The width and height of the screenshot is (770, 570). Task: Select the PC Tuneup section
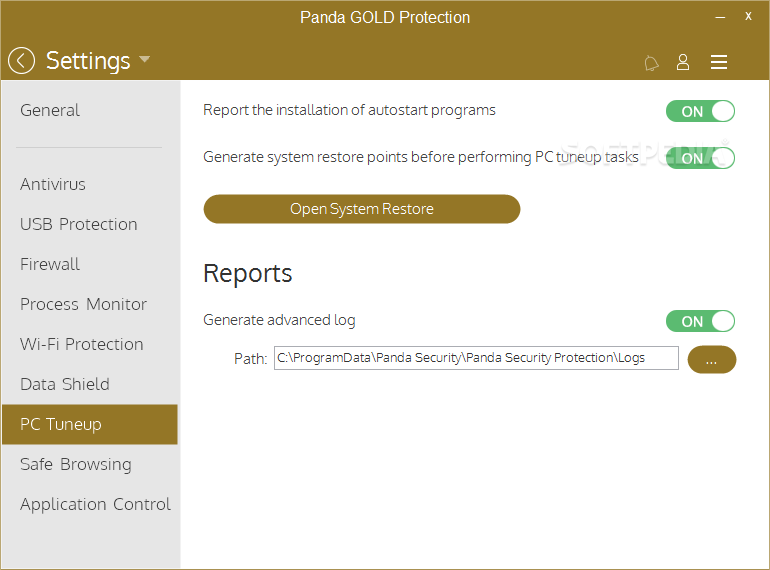pyautogui.click(x=89, y=424)
